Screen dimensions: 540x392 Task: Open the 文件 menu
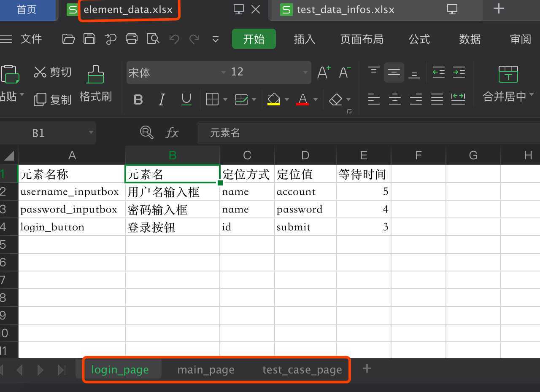click(31, 39)
